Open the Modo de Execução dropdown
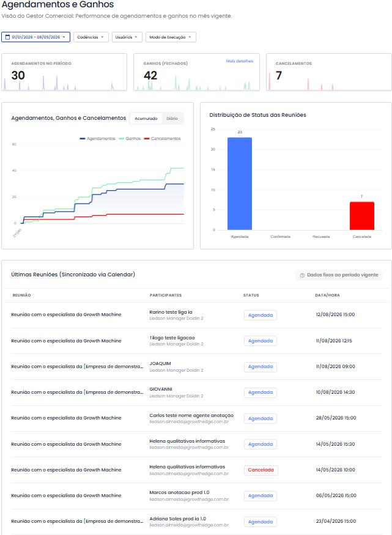This screenshot has height=535, width=392. click(171, 37)
